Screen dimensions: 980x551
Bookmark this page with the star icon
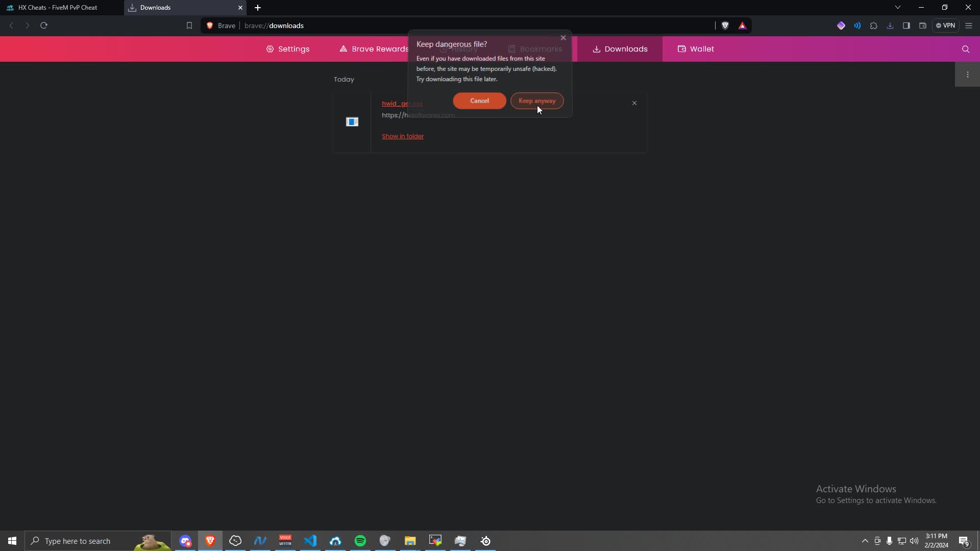point(189,26)
